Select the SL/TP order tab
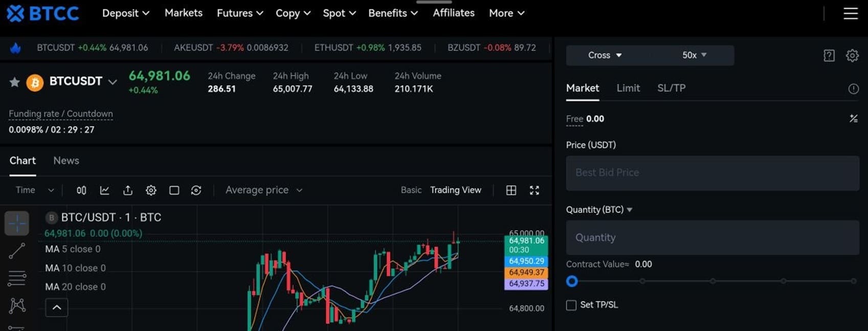This screenshot has height=331, width=868. tap(671, 88)
